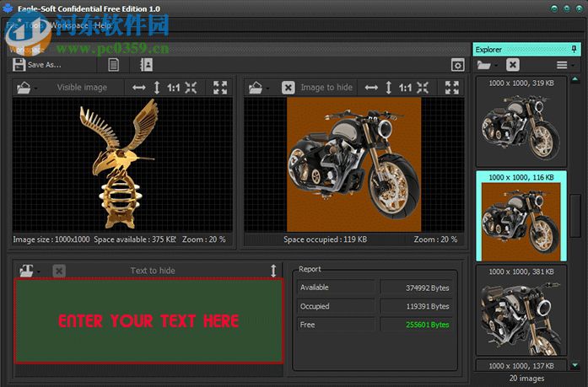Click the settings icon at the workspace toolbar's right end
This screenshot has width=588, height=387.
[457, 65]
